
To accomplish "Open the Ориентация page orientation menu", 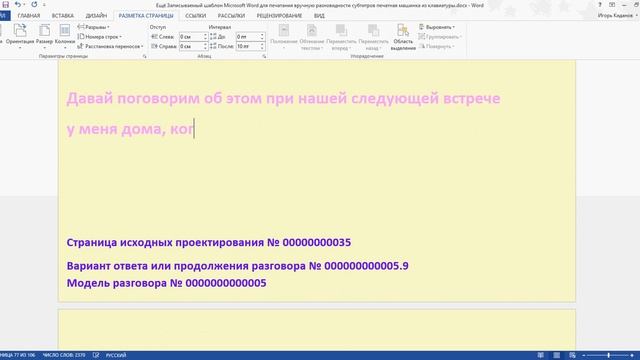I will (x=20, y=36).
